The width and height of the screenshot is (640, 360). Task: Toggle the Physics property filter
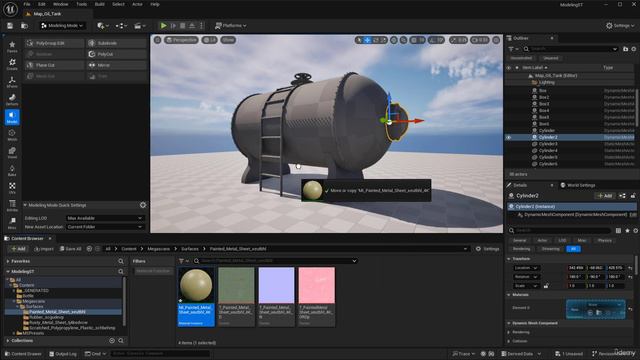[x=605, y=240]
